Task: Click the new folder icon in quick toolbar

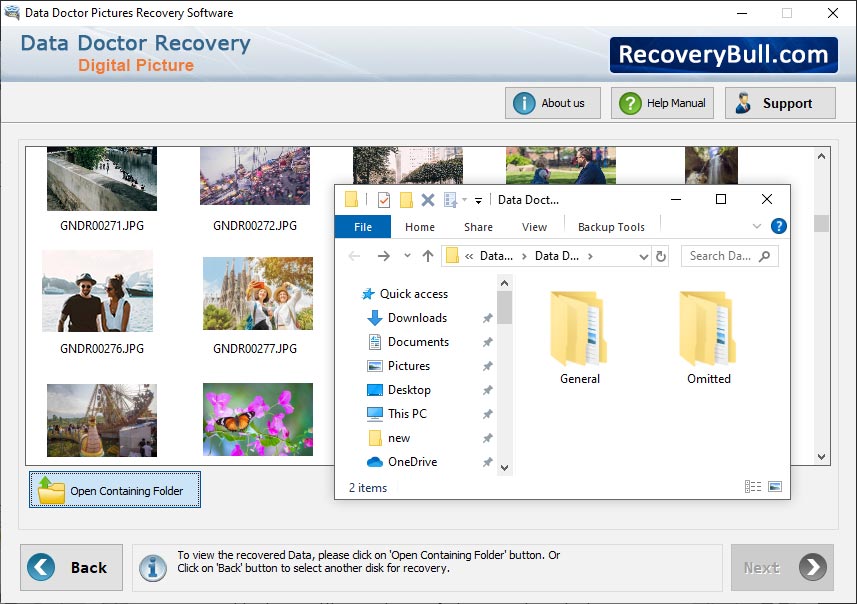Action: pos(406,200)
